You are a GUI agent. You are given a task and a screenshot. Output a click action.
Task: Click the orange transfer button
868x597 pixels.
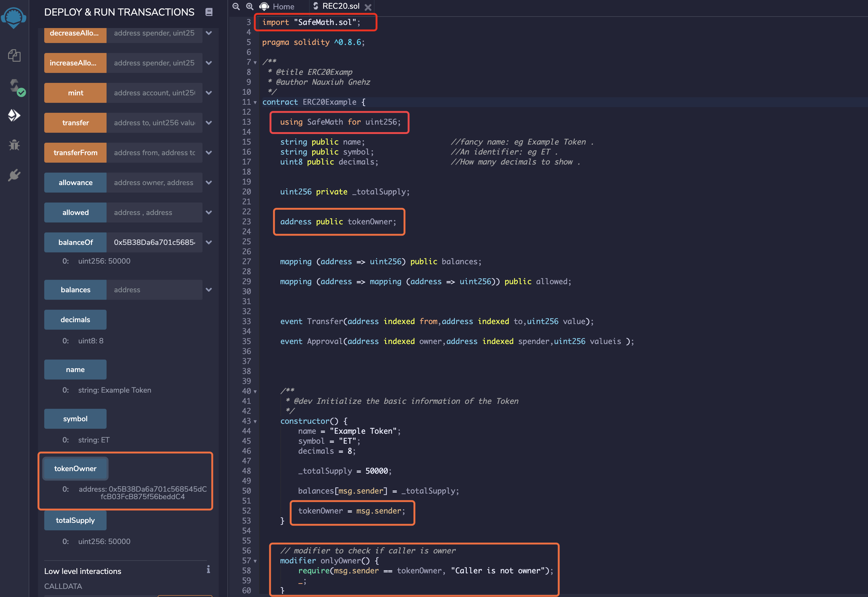click(75, 123)
